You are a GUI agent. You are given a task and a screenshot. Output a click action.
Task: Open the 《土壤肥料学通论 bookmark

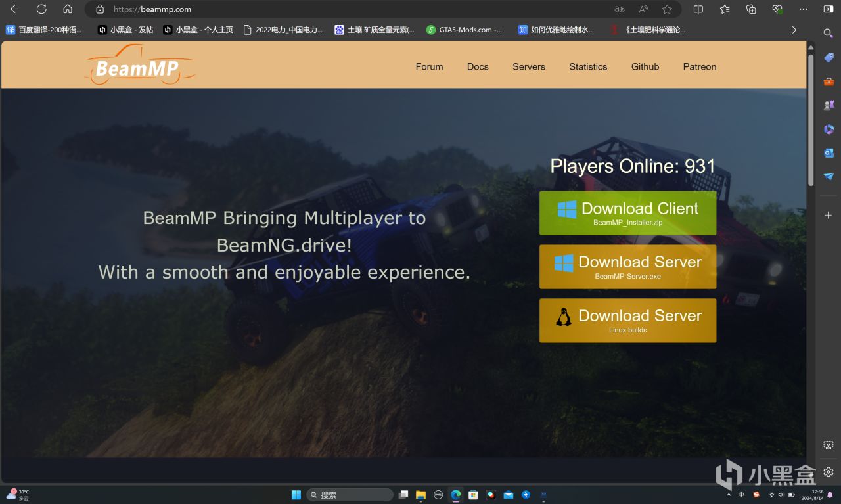click(648, 30)
